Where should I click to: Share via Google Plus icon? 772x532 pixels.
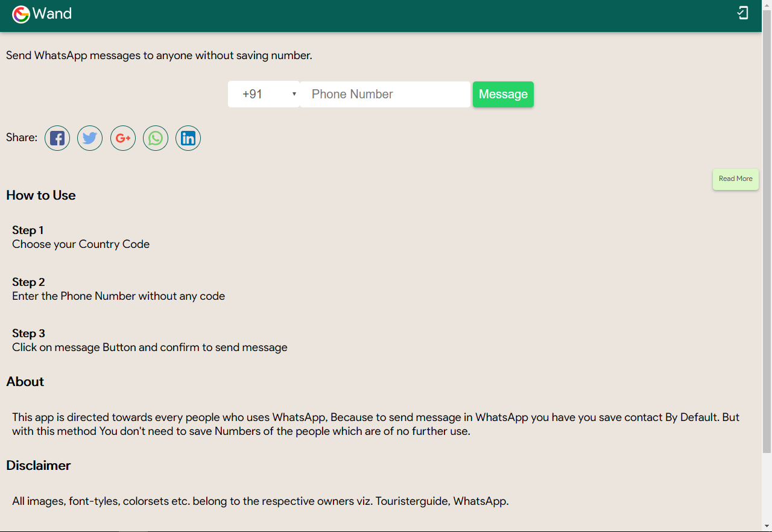pos(123,138)
